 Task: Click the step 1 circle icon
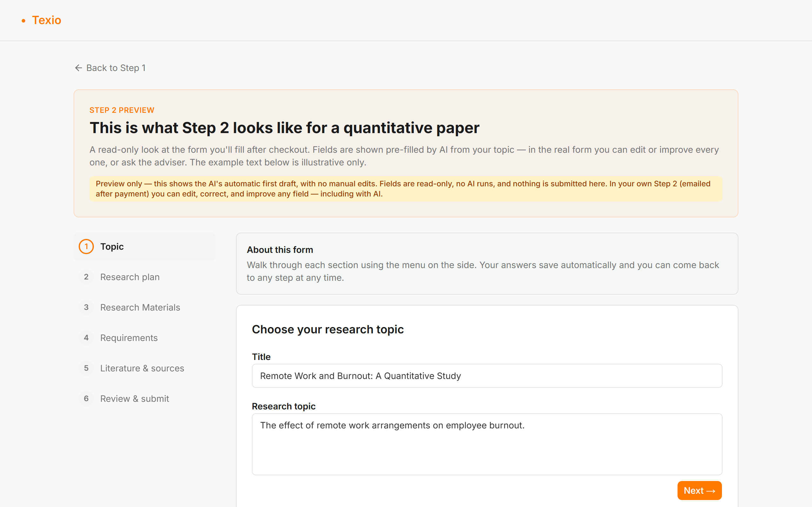[x=86, y=247]
